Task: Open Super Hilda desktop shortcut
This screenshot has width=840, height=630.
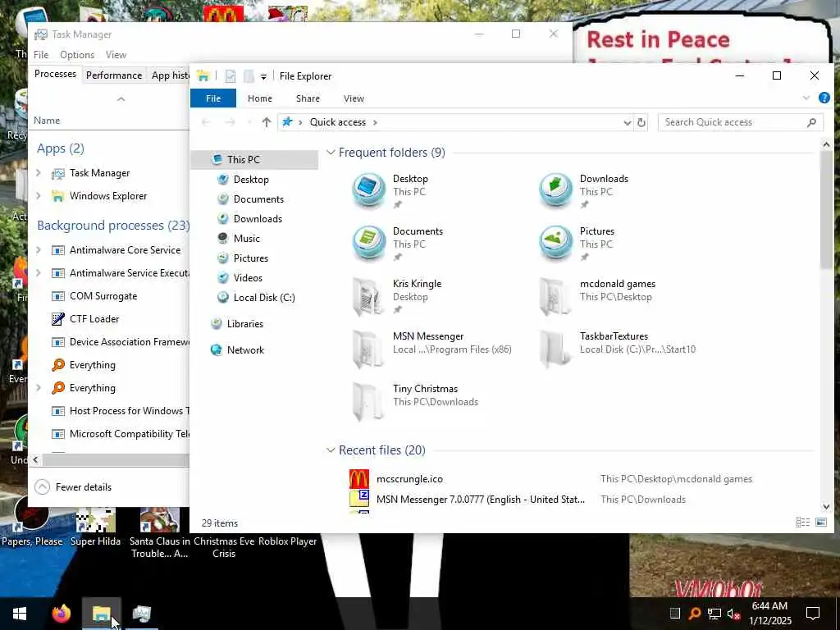Action: [95, 527]
